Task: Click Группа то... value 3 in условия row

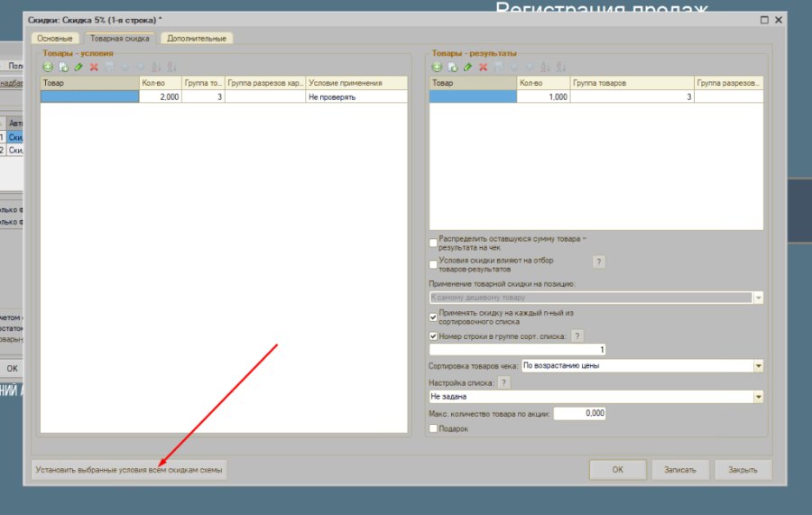Action: [204, 97]
